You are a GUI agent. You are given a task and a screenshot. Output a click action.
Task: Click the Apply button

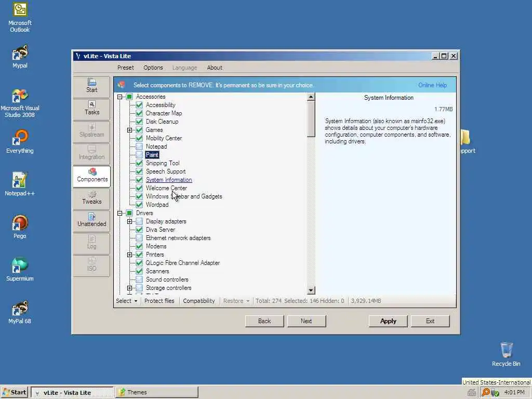pyautogui.click(x=388, y=321)
